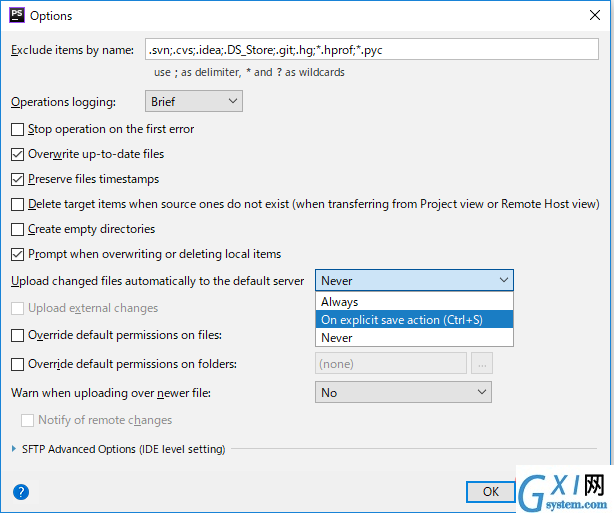The height and width of the screenshot is (513, 614).
Task: Open the Operations logging Brief dropdown
Action: pos(194,101)
